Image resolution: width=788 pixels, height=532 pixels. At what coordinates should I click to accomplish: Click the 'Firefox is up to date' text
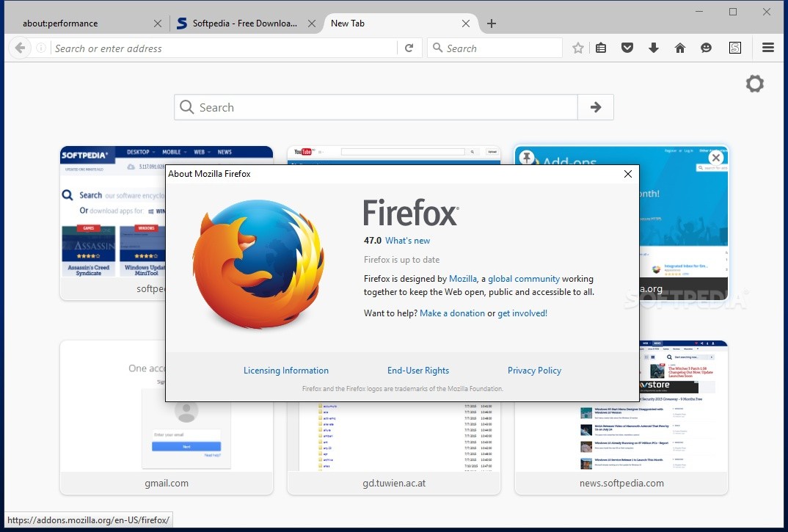(401, 260)
